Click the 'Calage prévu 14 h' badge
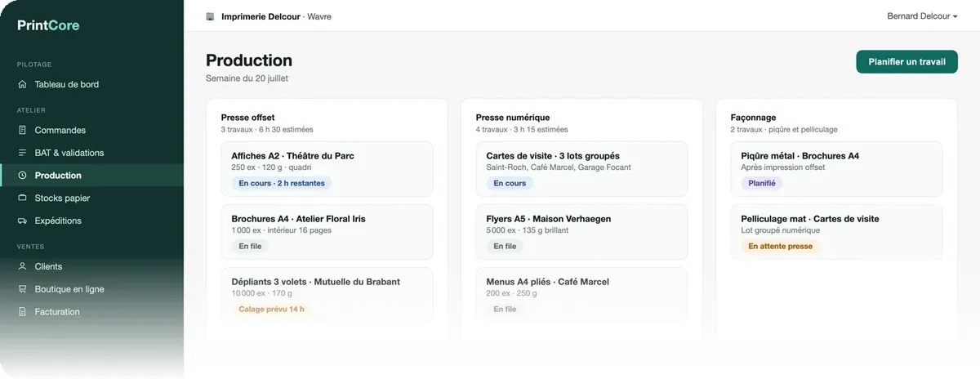 coord(271,310)
